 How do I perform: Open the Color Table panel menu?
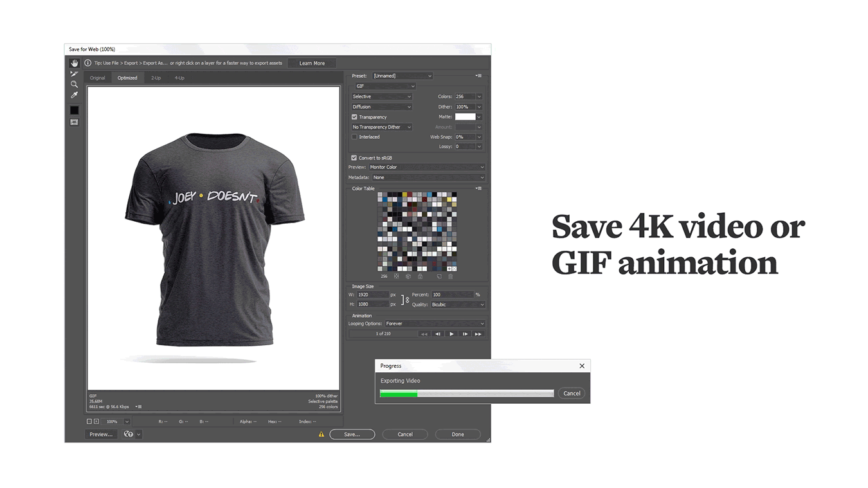(x=478, y=188)
